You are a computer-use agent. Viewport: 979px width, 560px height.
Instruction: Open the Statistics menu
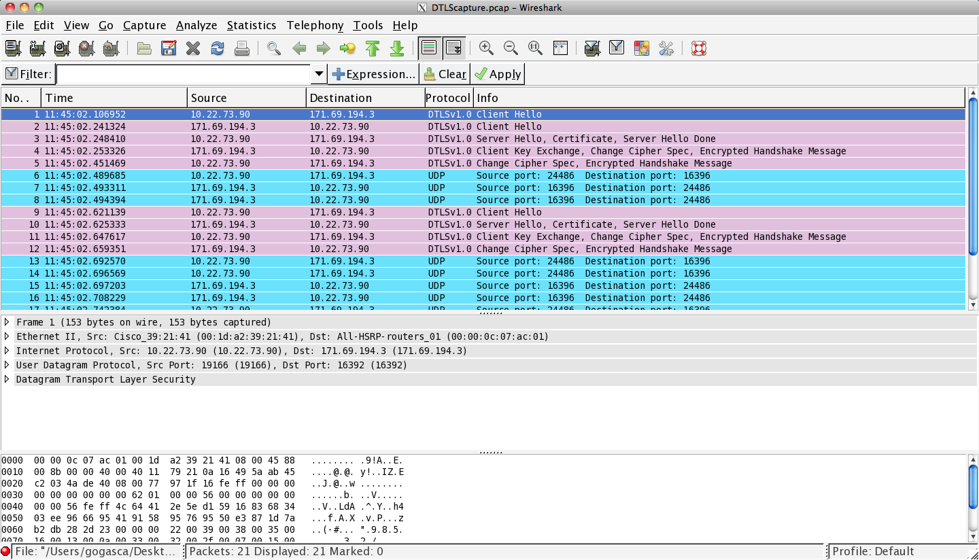(x=252, y=25)
